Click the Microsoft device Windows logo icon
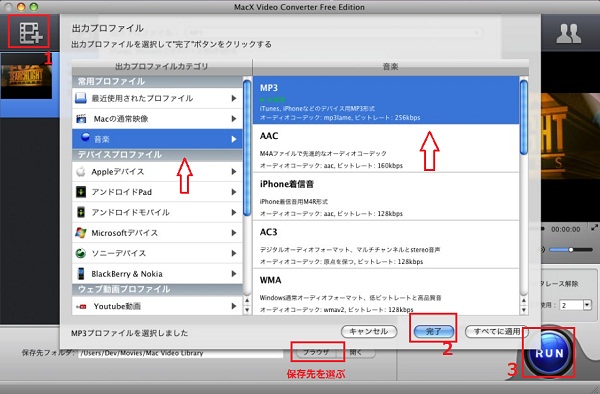 click(x=81, y=233)
